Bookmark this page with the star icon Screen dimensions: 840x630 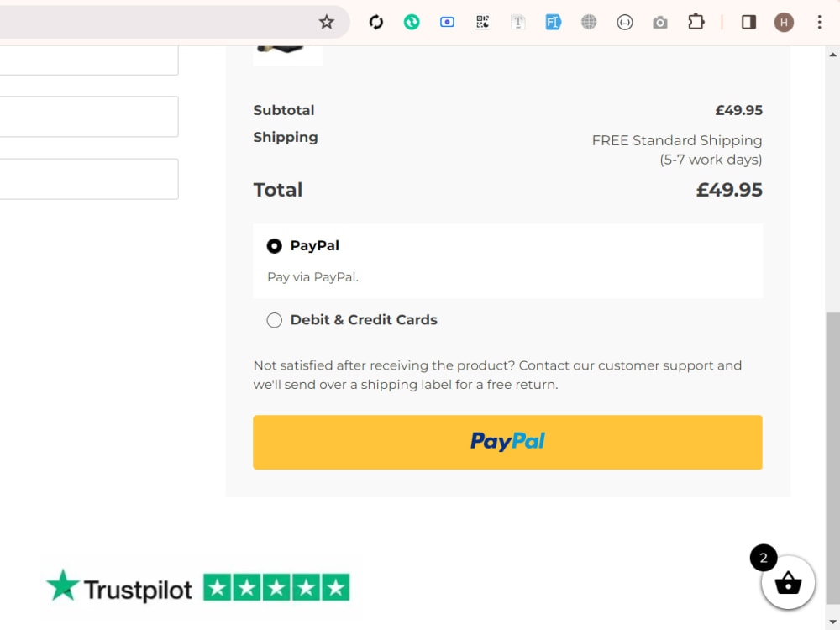click(x=326, y=22)
